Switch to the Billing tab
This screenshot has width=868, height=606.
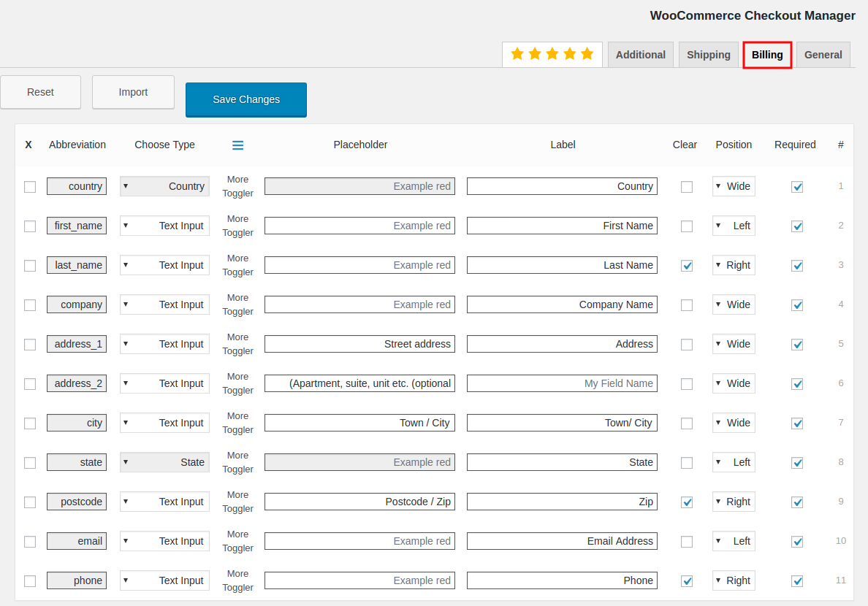(x=767, y=55)
